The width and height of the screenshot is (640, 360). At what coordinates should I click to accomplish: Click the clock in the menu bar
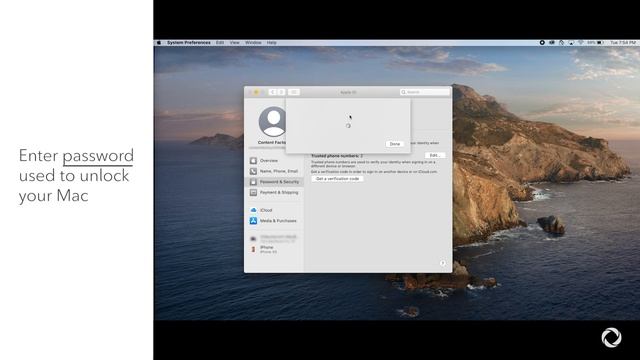[x=623, y=42]
